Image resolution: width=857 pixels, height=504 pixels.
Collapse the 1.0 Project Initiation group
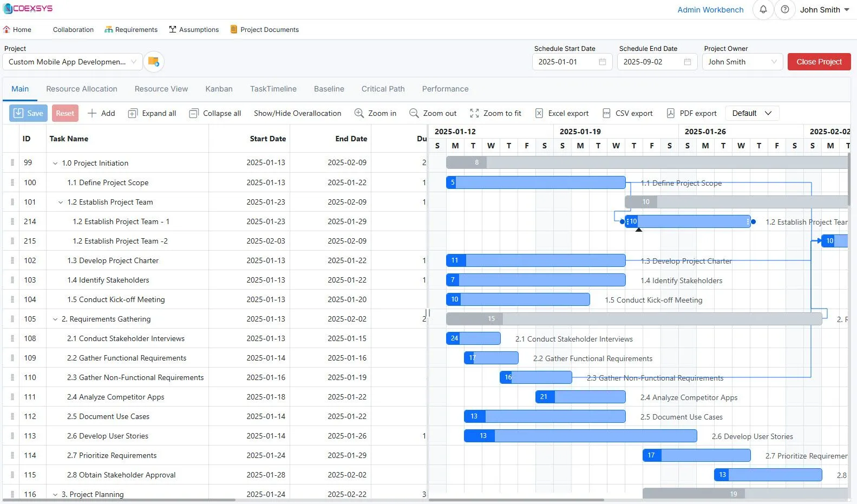pyautogui.click(x=55, y=163)
